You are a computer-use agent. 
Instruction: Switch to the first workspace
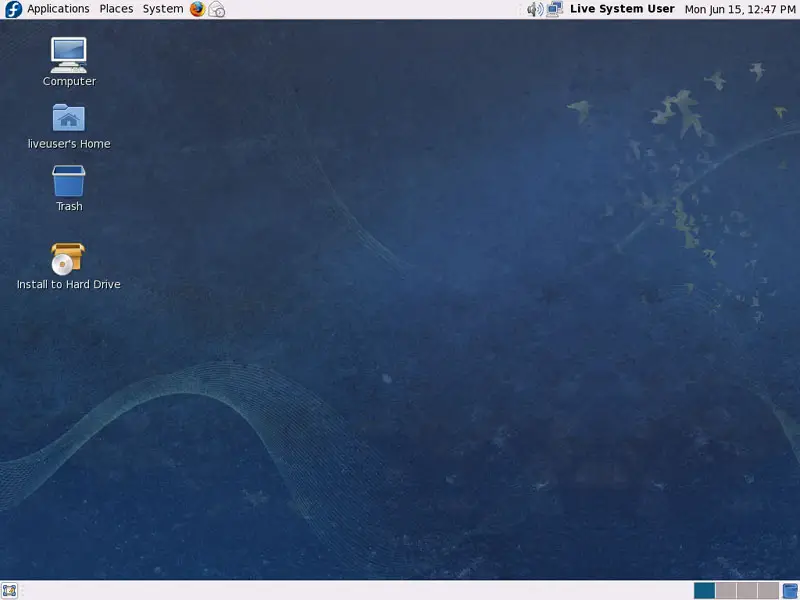(x=704, y=590)
